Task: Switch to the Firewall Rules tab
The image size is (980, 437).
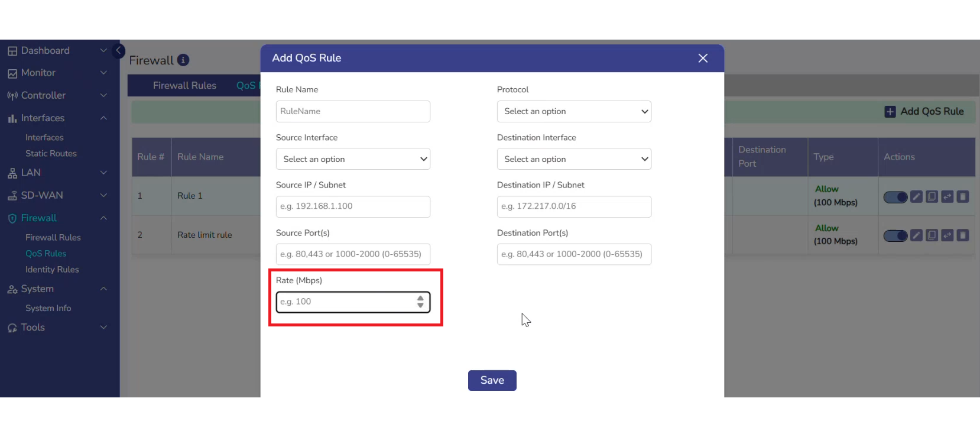Action: pos(184,86)
